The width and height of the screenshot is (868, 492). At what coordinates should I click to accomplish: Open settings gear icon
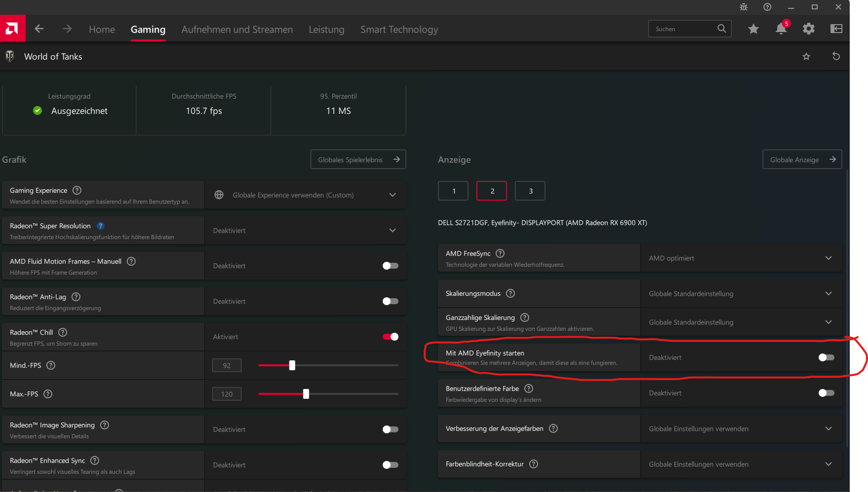[809, 29]
